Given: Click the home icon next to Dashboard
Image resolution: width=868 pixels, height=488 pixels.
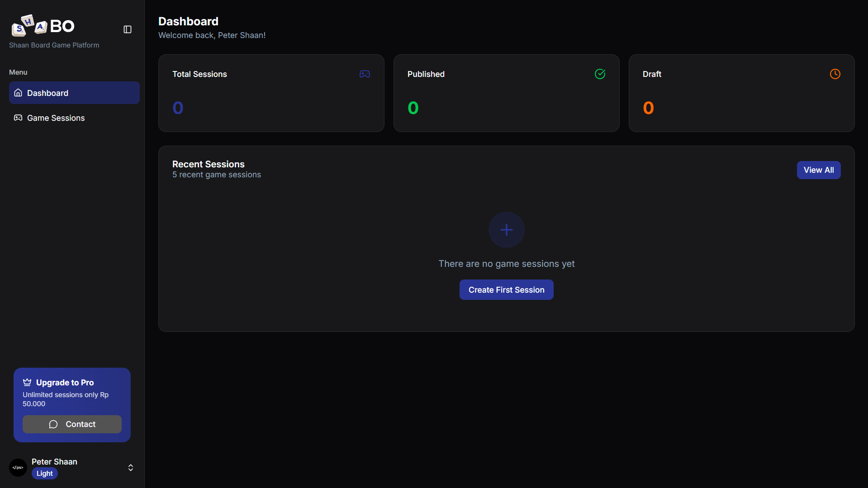Looking at the screenshot, I should tap(18, 93).
